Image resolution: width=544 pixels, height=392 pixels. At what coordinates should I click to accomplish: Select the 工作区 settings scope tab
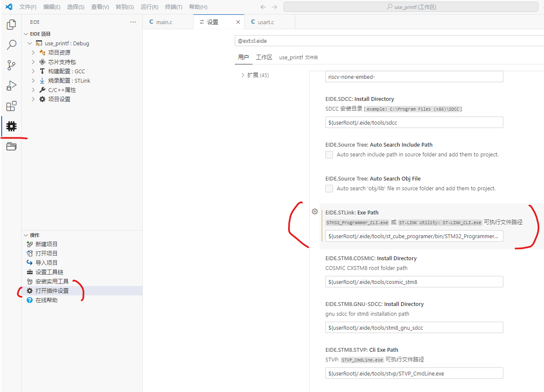coord(264,57)
